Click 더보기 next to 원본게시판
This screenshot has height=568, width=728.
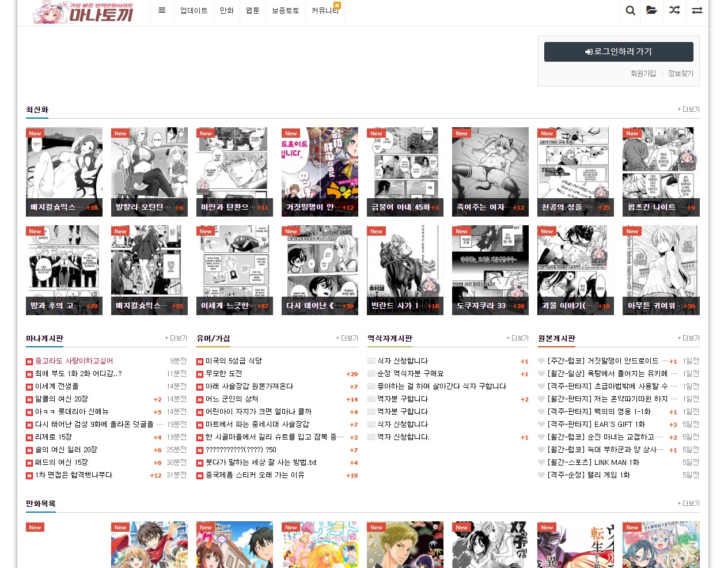689,338
